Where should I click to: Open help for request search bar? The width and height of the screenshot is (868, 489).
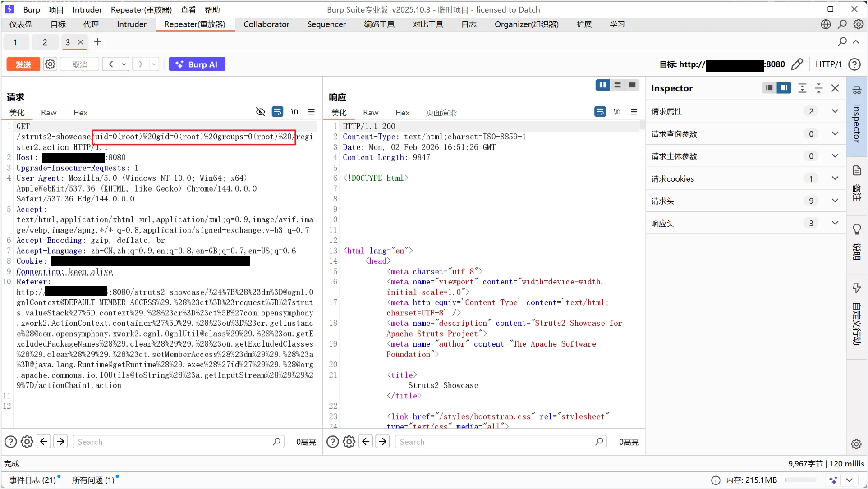10,442
